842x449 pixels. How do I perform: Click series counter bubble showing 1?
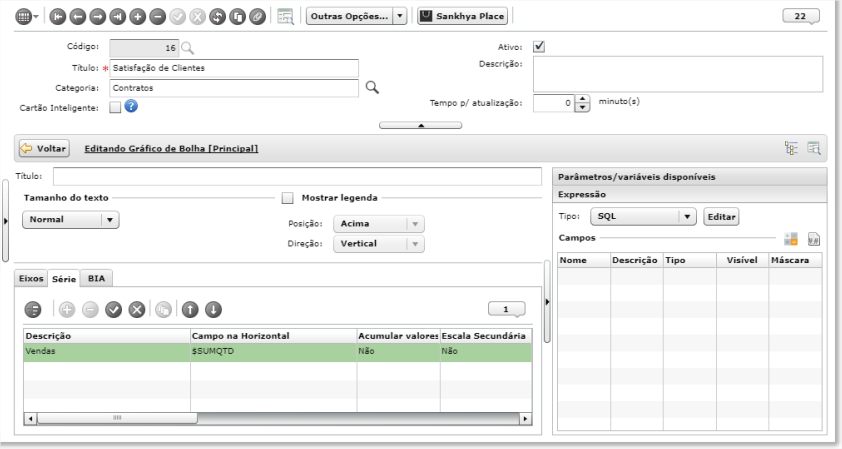coord(506,309)
